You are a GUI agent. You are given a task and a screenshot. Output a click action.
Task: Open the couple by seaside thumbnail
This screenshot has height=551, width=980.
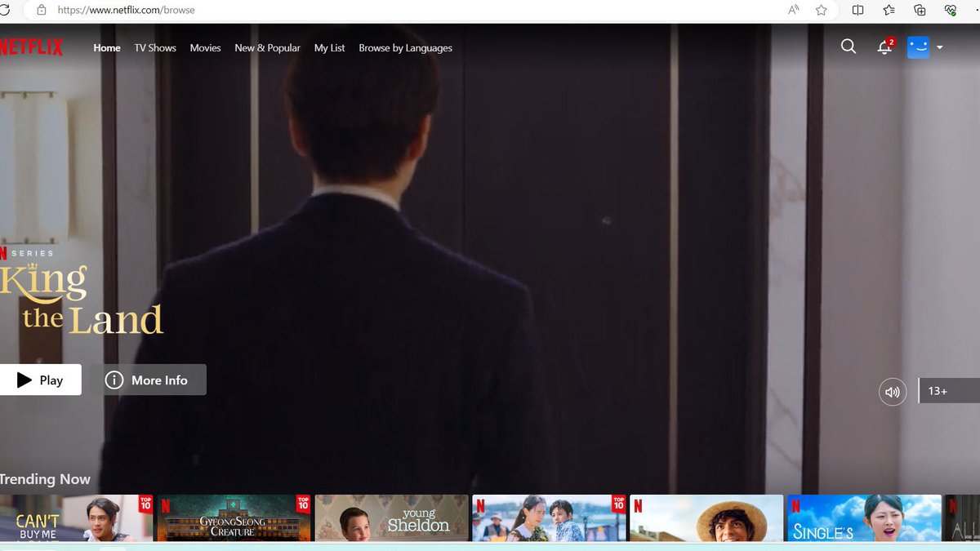(x=549, y=518)
